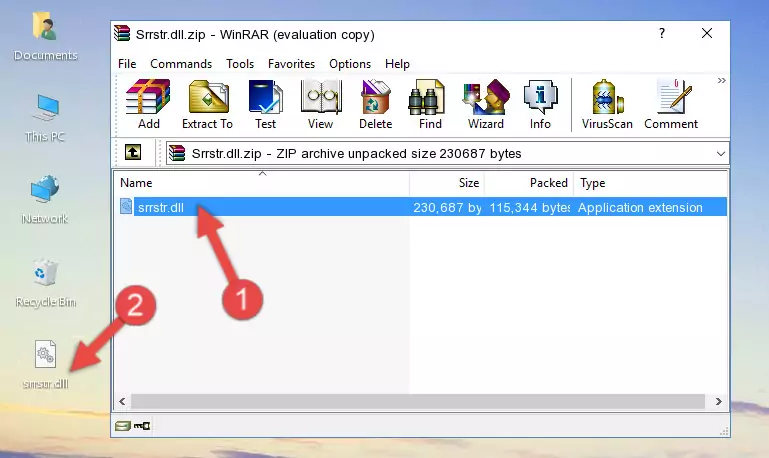Open the Tools menu
The width and height of the screenshot is (769, 458).
tap(240, 64)
